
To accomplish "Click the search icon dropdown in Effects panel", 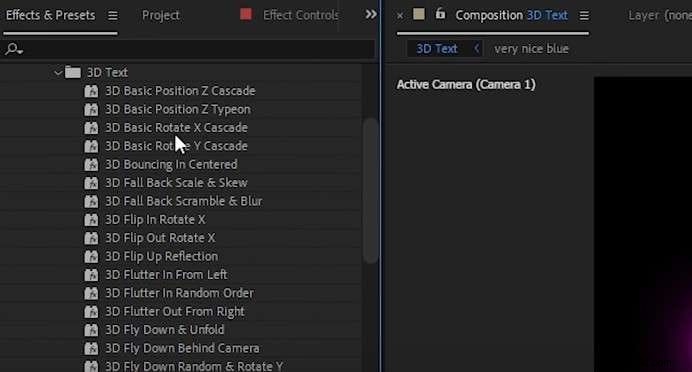I will click(14, 49).
